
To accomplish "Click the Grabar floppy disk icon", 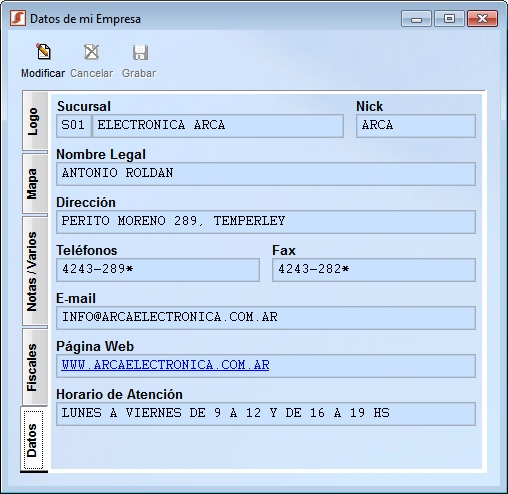I will tap(140, 52).
